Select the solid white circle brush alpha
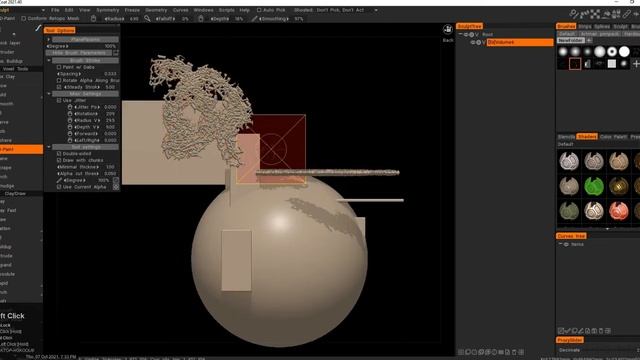Screen dimensions: 640x360 (624, 51)
